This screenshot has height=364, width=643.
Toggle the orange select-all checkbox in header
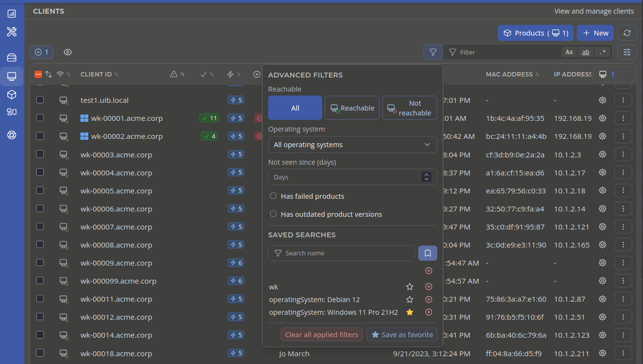tap(38, 75)
